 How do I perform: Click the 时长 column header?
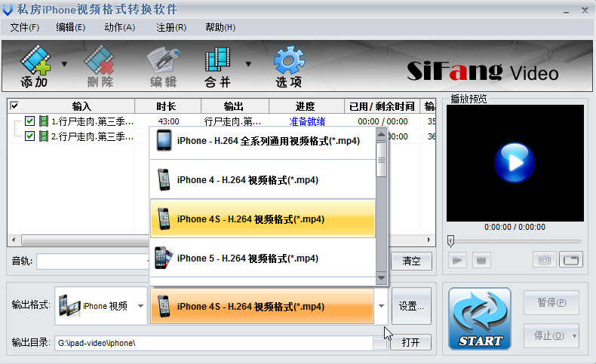click(166, 106)
